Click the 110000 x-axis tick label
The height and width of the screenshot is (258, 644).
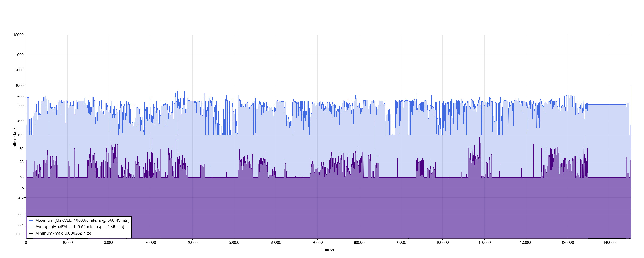click(484, 243)
